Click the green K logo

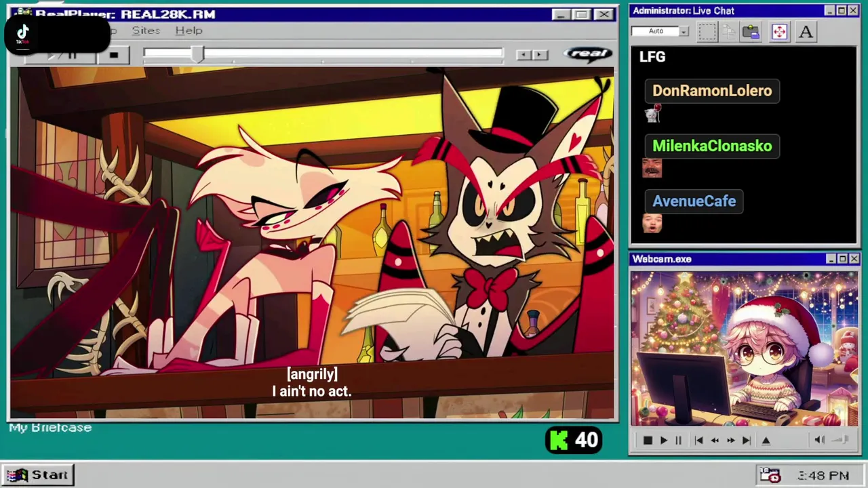pos(559,441)
